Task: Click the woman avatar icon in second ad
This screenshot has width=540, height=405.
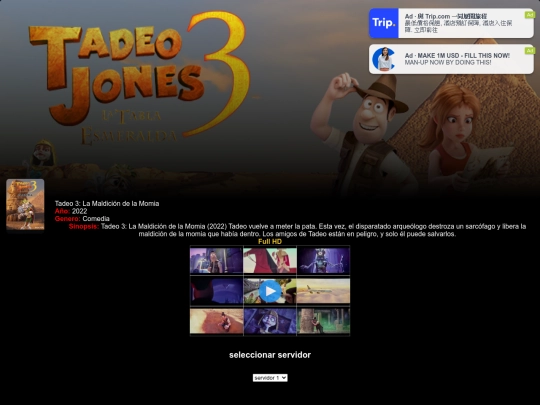Action: 384,59
